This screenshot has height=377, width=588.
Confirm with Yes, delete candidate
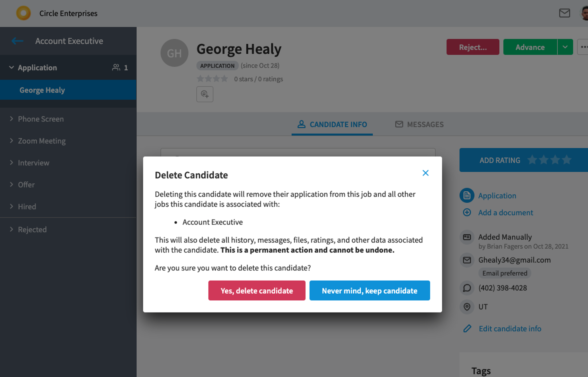pos(257,291)
